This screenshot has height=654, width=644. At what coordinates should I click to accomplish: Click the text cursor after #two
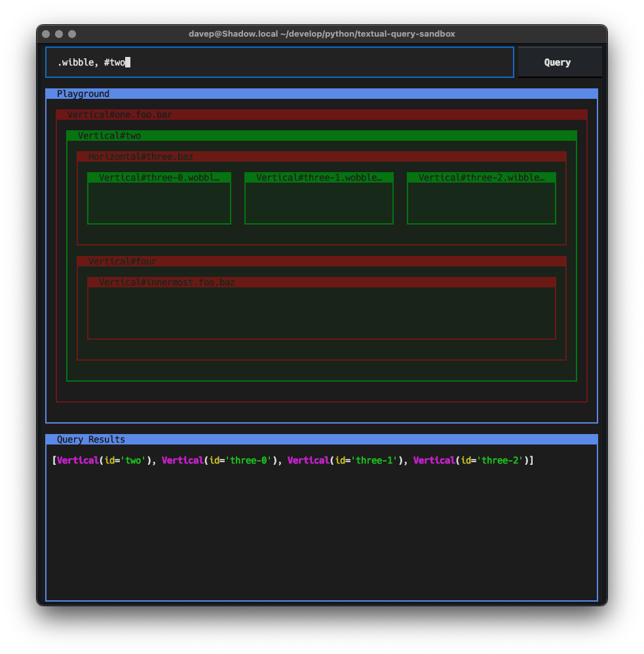(x=126, y=62)
